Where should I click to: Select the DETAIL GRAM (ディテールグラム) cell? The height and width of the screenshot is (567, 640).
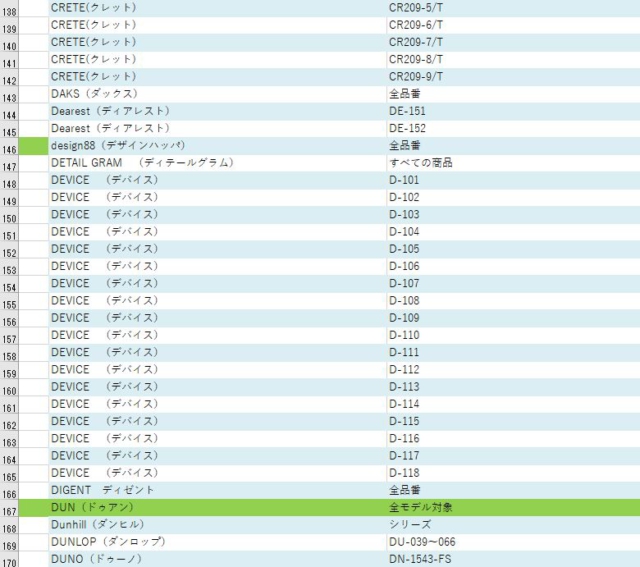pos(217,163)
